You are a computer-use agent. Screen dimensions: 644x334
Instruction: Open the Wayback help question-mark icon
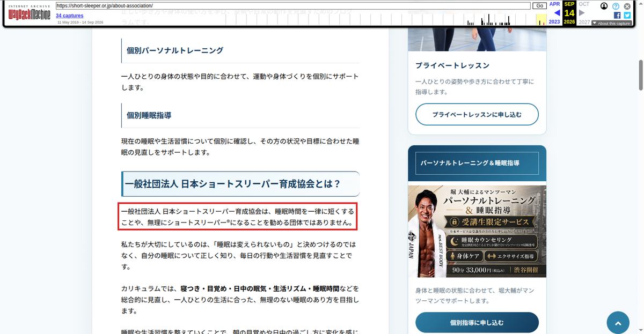616,6
